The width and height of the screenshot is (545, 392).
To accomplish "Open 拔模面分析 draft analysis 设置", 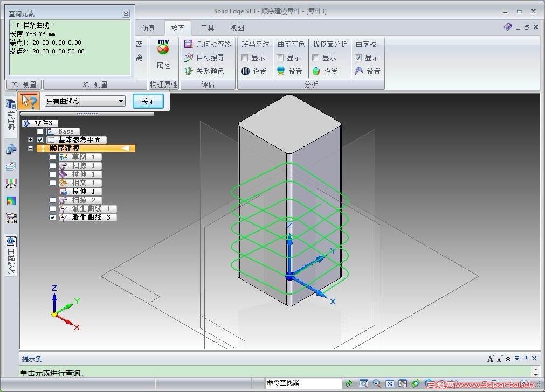I will coord(325,71).
